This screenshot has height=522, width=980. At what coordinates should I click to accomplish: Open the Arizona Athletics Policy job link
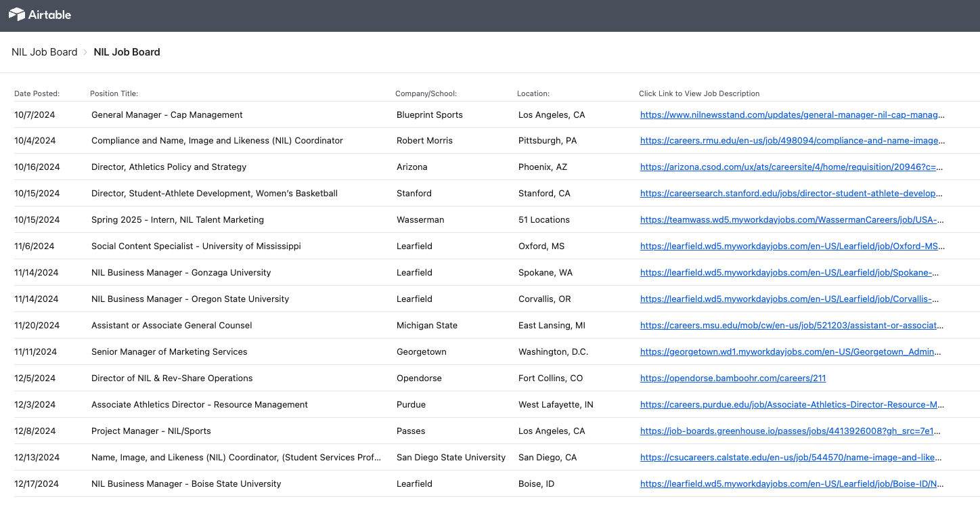pos(790,167)
